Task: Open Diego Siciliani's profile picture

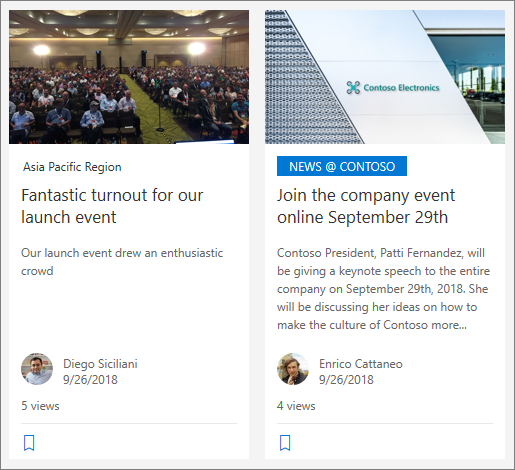Action: click(37, 369)
